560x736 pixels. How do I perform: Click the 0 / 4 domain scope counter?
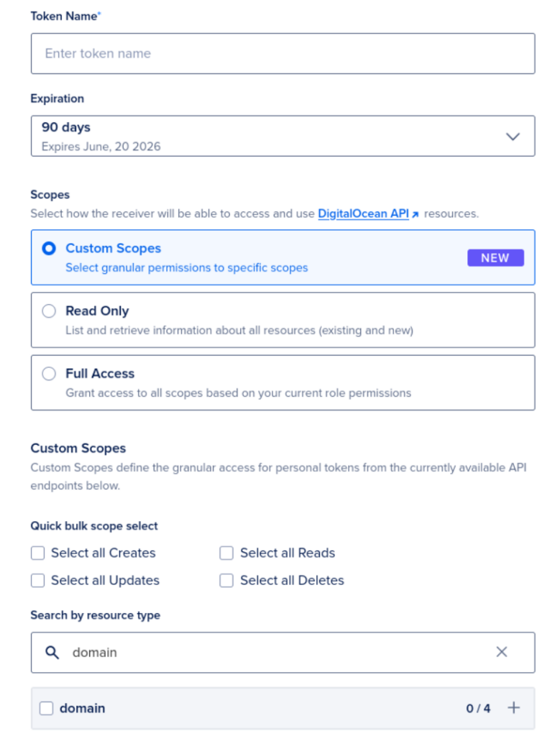pyautogui.click(x=478, y=709)
